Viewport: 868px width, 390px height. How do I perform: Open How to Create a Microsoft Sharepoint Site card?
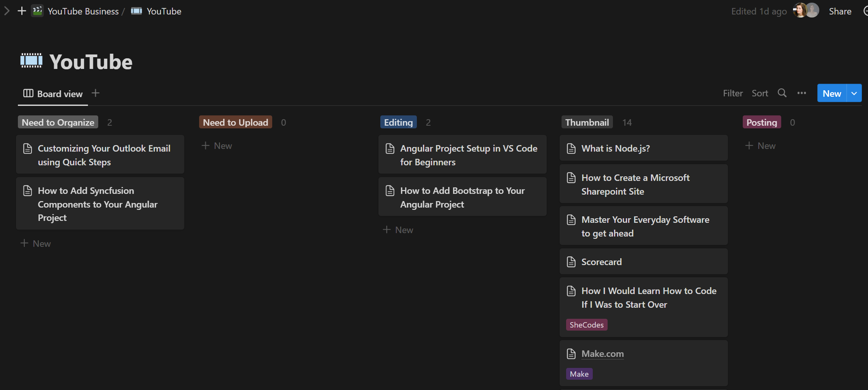tap(644, 184)
